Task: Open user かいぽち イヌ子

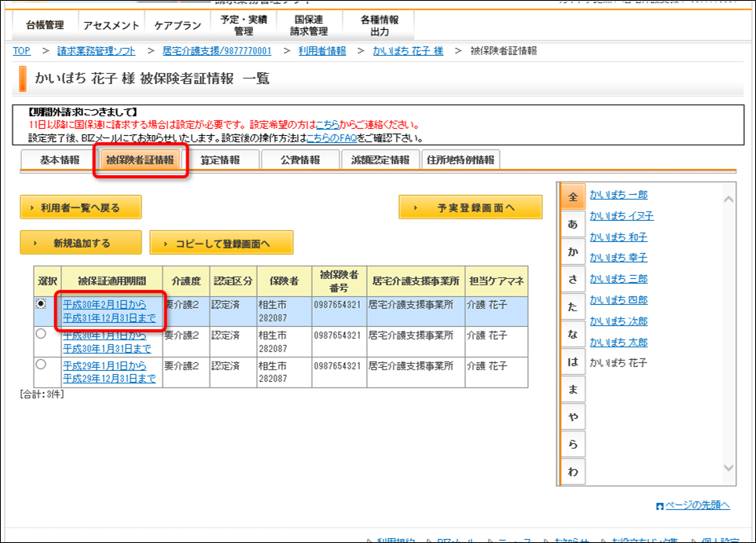Action: [622, 216]
